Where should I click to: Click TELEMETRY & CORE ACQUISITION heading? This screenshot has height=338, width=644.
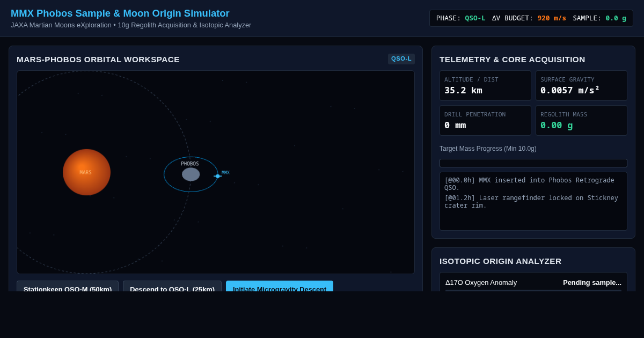tap(513, 60)
